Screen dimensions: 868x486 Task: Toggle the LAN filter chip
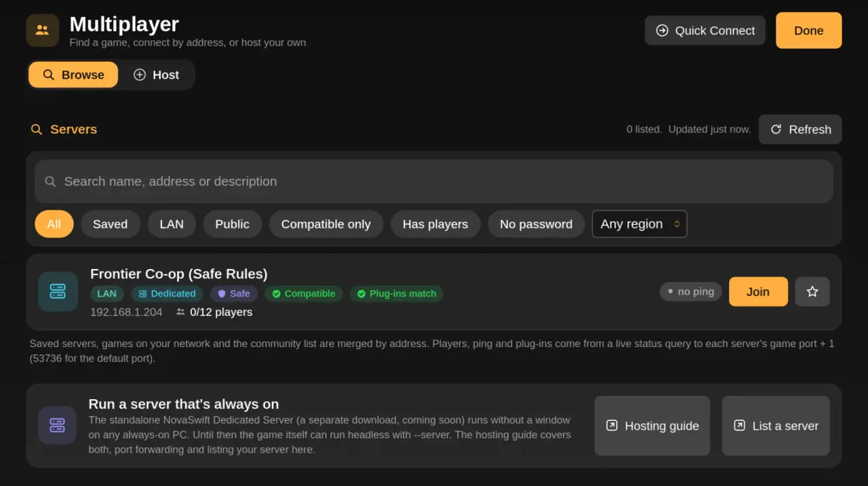pos(172,224)
